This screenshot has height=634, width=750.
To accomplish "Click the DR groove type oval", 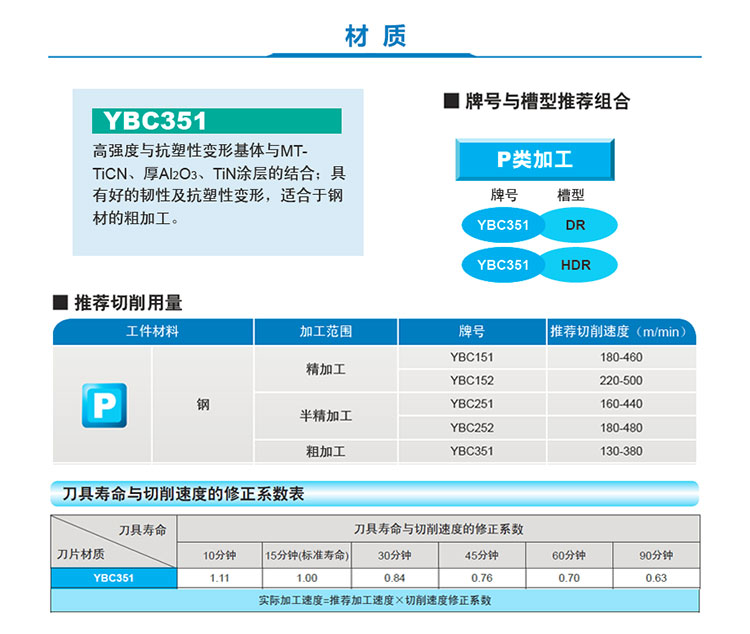I will (578, 225).
